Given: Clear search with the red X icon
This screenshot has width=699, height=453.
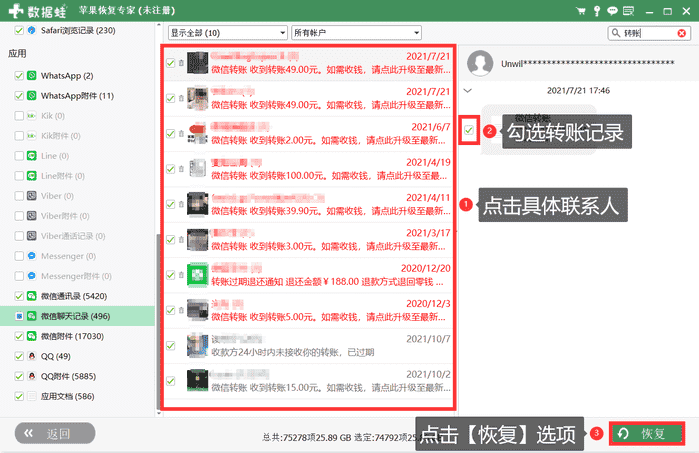Looking at the screenshot, I should pyautogui.click(x=682, y=33).
